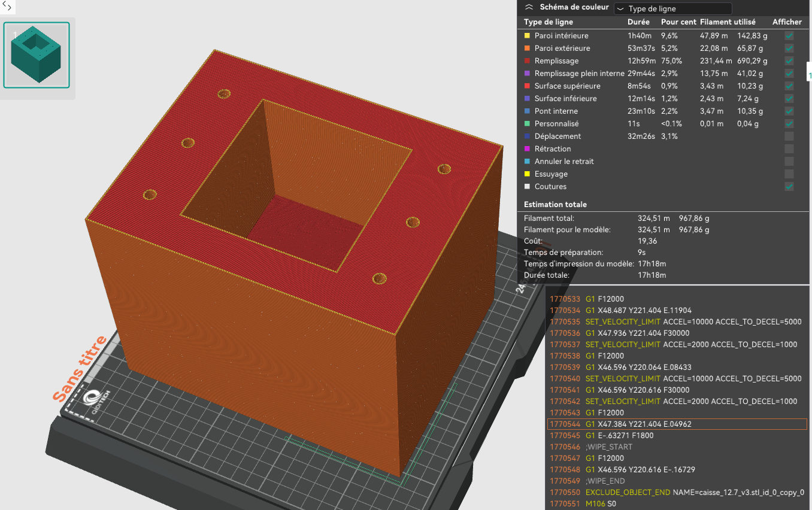Click the yellow Paroi intérieure color swatch
Image resolution: width=812 pixels, height=510 pixels.
pyautogui.click(x=527, y=36)
